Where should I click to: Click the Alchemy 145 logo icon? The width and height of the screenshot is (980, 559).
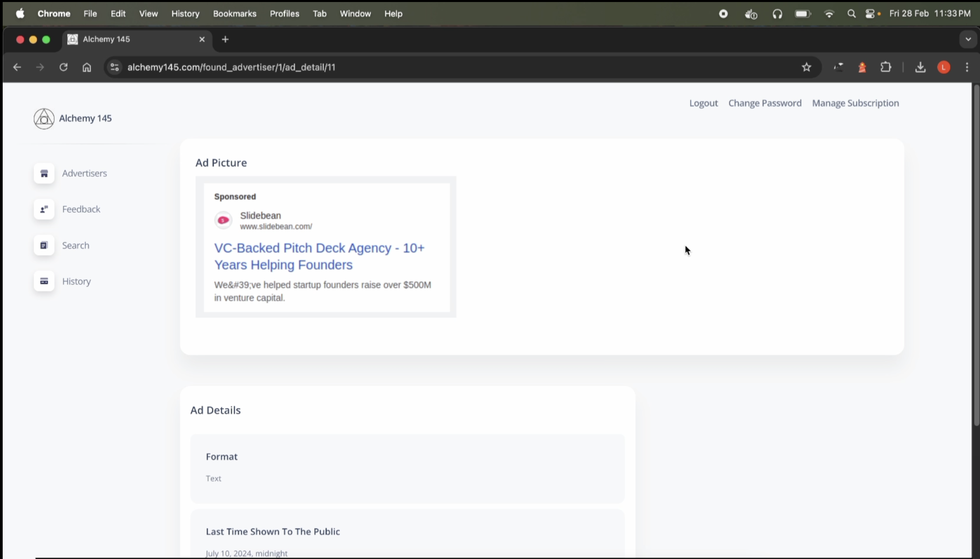coord(44,119)
